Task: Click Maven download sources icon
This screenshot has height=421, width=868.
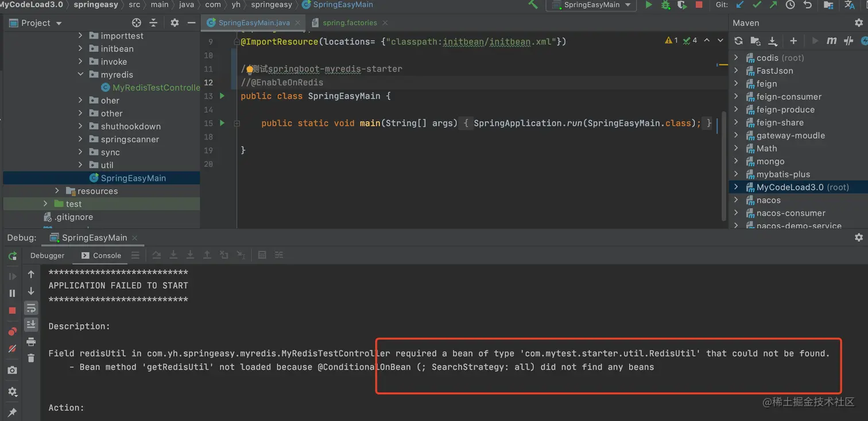Action: point(773,41)
